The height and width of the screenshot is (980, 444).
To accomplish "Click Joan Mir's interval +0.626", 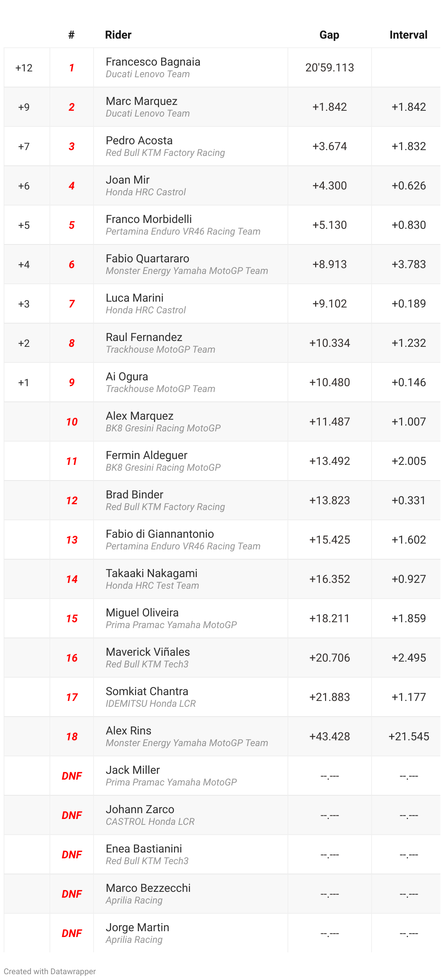I will tap(409, 186).
